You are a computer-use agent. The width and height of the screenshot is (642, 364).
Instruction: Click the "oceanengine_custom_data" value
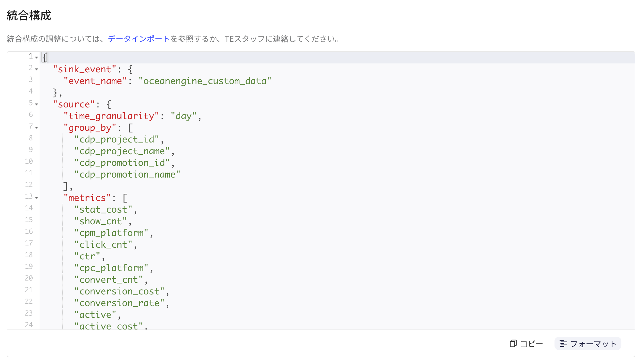pos(205,81)
